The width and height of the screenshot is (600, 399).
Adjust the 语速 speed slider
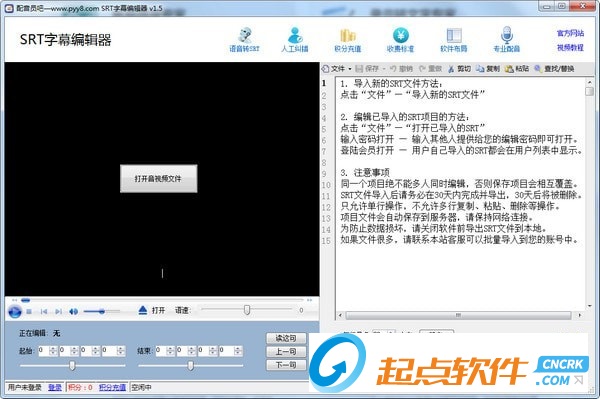(247, 309)
